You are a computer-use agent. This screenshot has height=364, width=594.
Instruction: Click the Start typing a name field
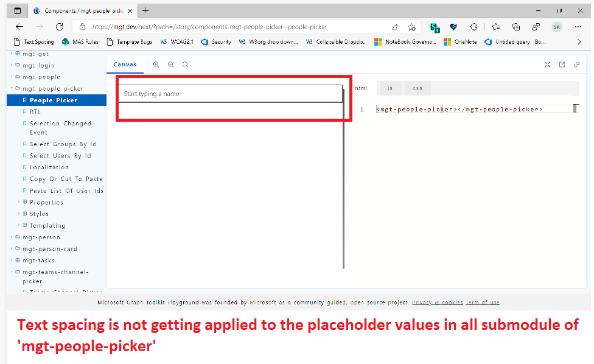click(231, 94)
